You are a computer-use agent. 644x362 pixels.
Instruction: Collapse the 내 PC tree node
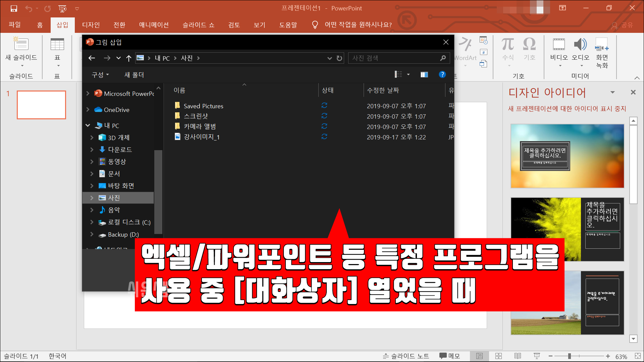pyautogui.click(x=88, y=125)
